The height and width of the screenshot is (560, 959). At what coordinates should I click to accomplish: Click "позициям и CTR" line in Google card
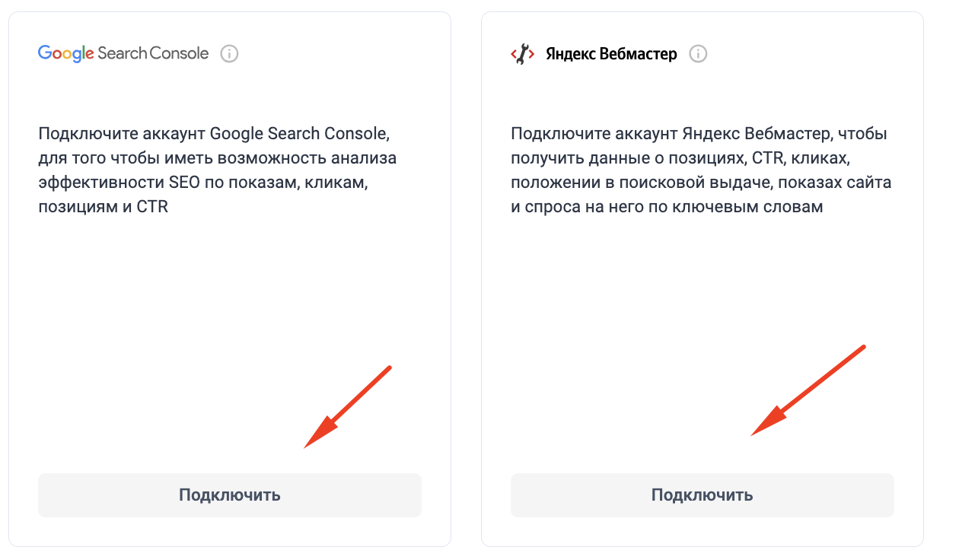(x=103, y=207)
